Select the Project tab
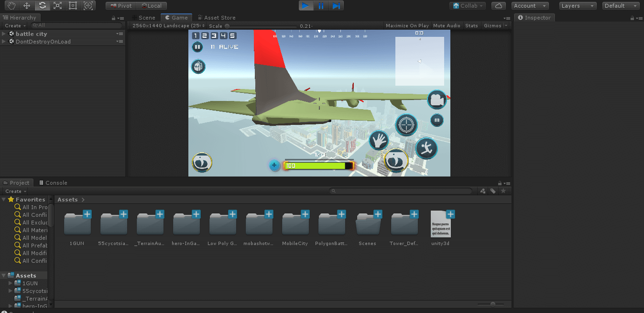The image size is (644, 313). [17, 183]
